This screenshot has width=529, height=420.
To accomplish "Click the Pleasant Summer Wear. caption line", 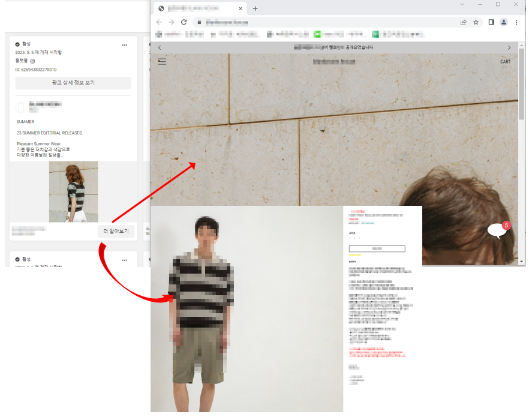I will (39, 144).
